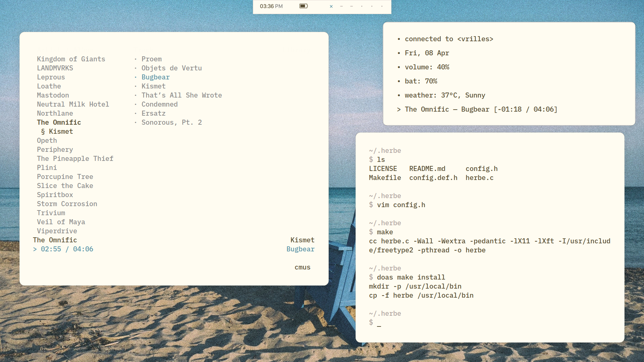Switch to the fifth workspace dot indicator
Viewport: 644px width, 362px height.
coord(372,6)
